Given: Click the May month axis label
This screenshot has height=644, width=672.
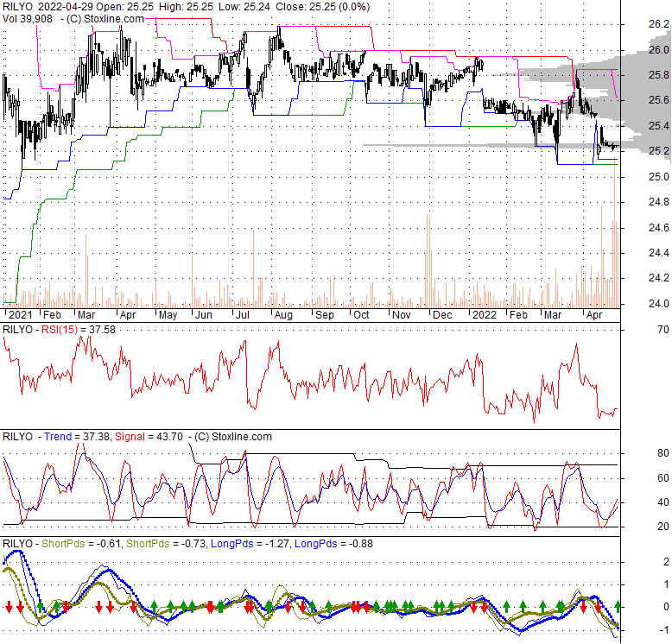Looking at the screenshot, I should pyautogui.click(x=168, y=315).
